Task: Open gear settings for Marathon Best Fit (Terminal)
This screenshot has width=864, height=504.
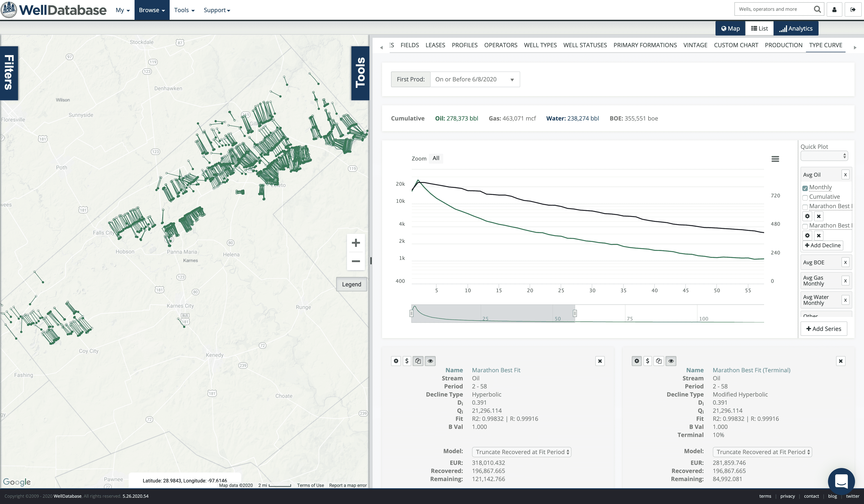Action: click(637, 361)
